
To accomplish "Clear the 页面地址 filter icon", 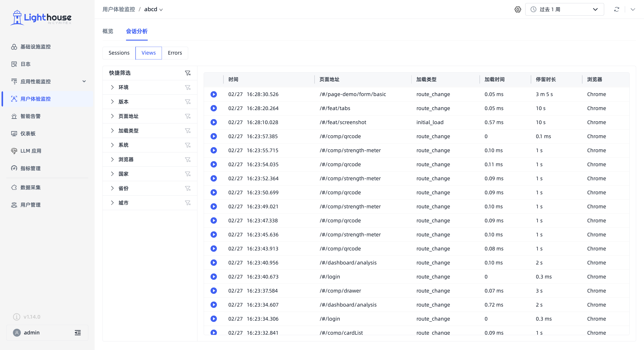I will pos(188,116).
